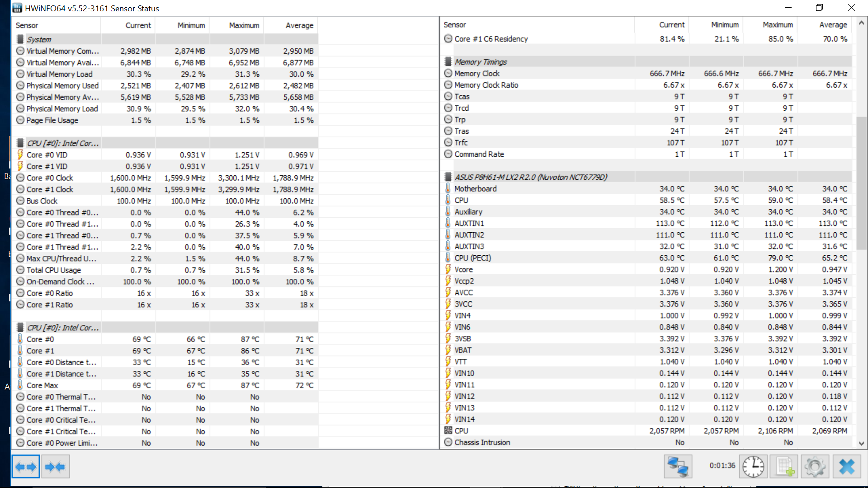Screen dimensions: 868x488
Task: Click the left pane Sensor column header
Action: pos(56,25)
